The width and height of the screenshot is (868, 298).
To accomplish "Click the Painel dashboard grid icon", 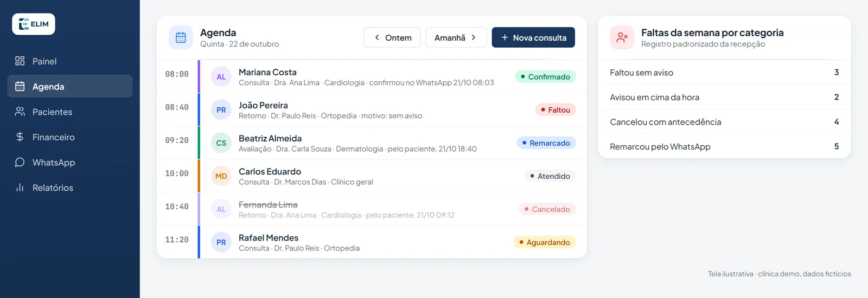I will [20, 61].
